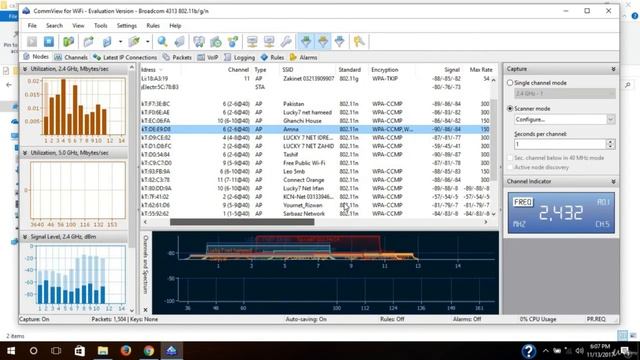The image size is (640, 360).
Task: Collapse Signal Level 2.4 GHz section
Action: click(x=25, y=237)
